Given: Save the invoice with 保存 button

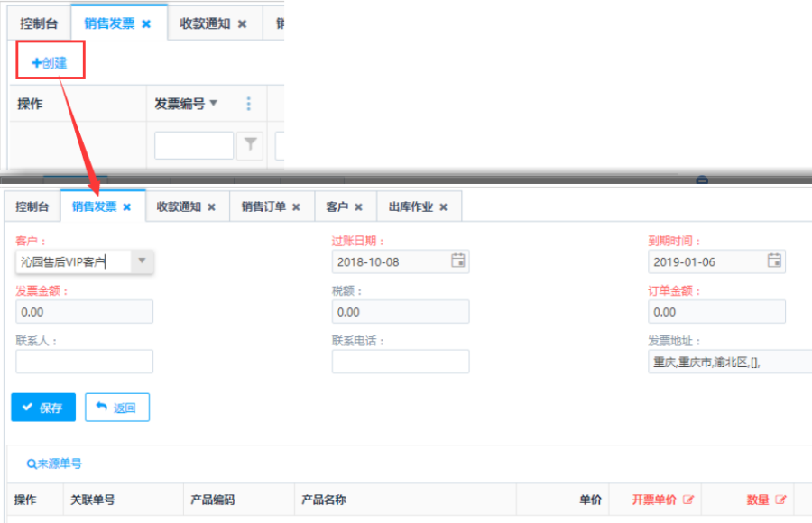Looking at the screenshot, I should coord(43,408).
